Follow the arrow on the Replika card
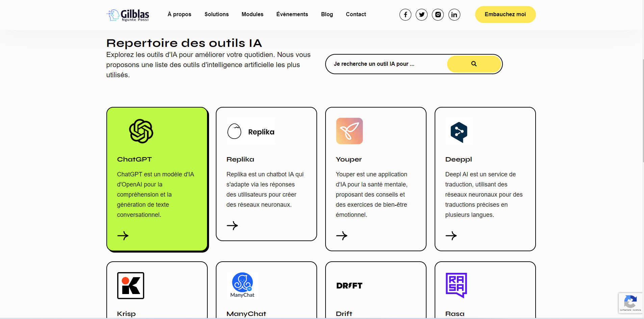644x319 pixels. [x=232, y=226]
